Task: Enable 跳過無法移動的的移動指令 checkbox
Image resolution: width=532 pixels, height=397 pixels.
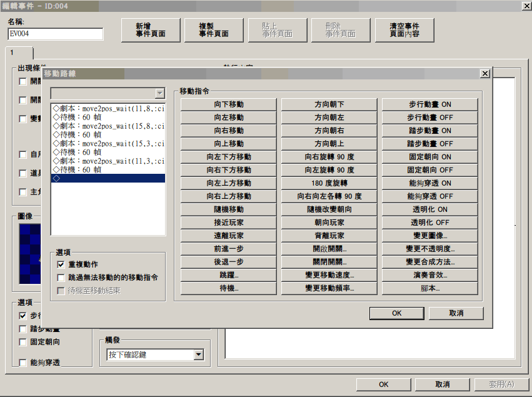Action: (x=61, y=278)
